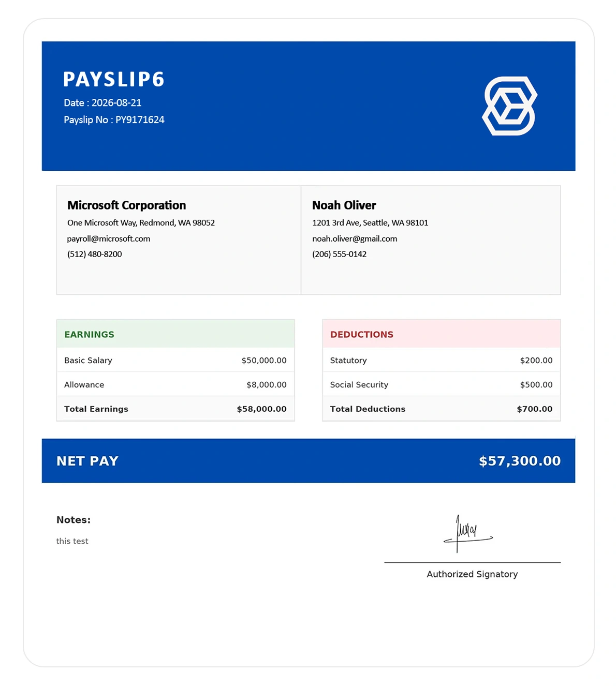Click the Total Earnings label
The width and height of the screenshot is (616, 686).
click(x=96, y=409)
